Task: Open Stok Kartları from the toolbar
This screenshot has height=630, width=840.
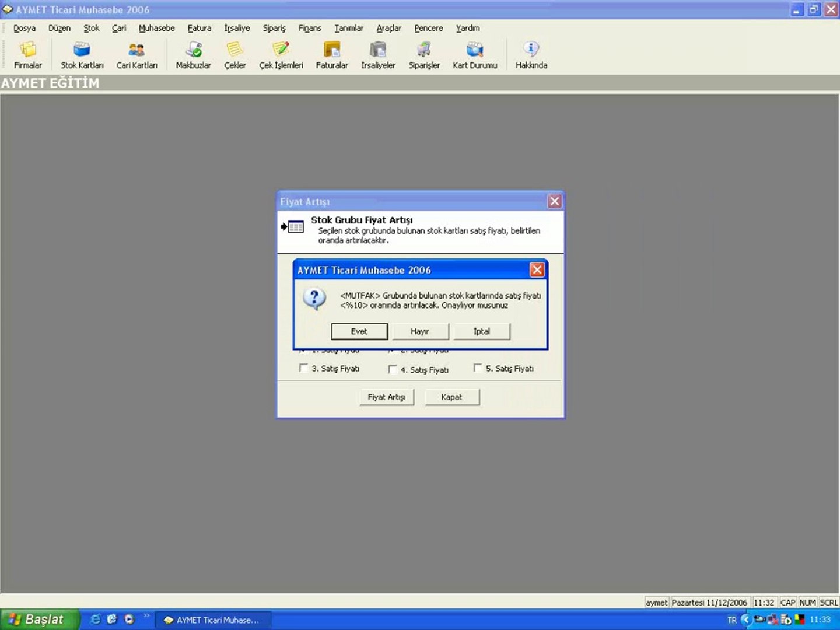Action: coord(82,55)
